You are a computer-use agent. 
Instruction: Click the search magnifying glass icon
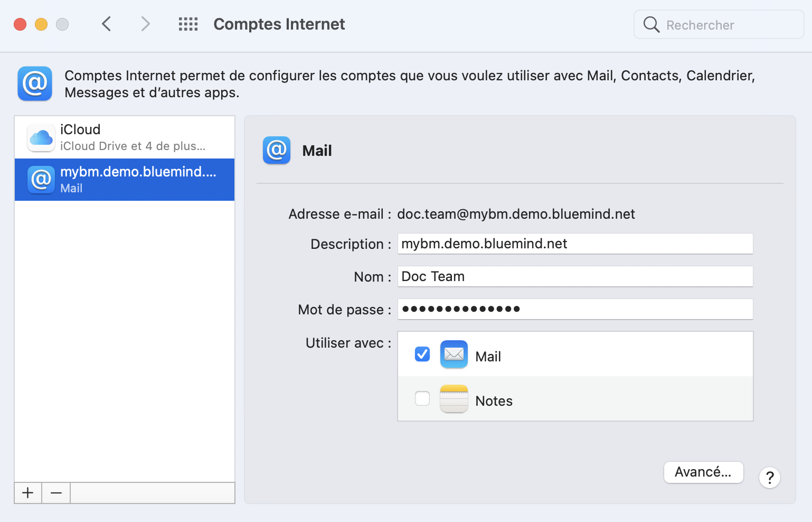(651, 24)
